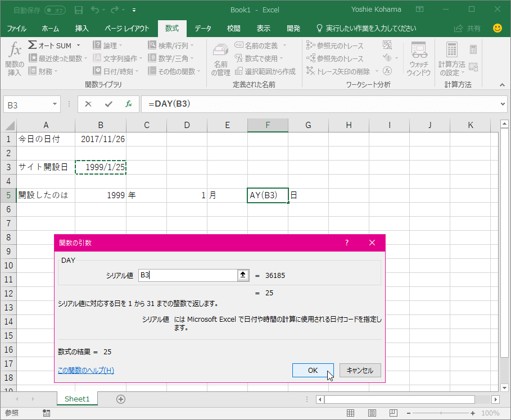The height and width of the screenshot is (420, 511).
Task: Open the この関数のヘルプ(H) link
Action: click(x=86, y=370)
